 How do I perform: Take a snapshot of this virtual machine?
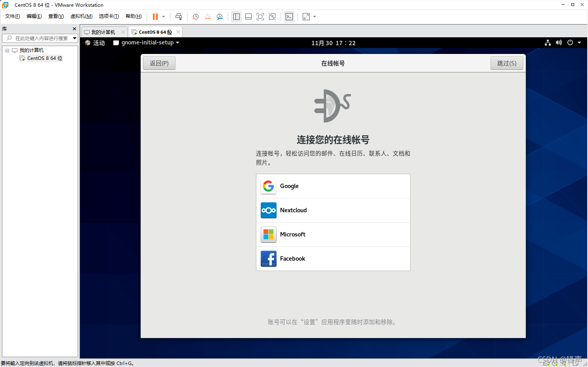click(x=195, y=17)
